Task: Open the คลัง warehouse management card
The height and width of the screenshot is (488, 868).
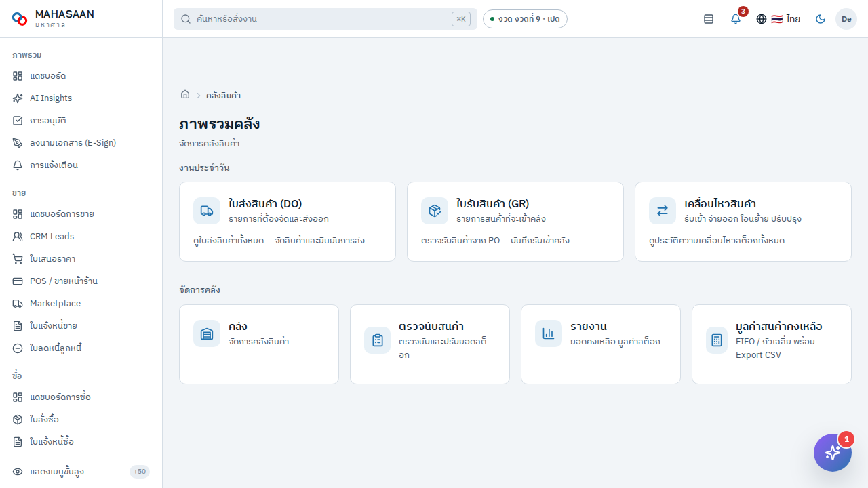Action: (x=259, y=344)
